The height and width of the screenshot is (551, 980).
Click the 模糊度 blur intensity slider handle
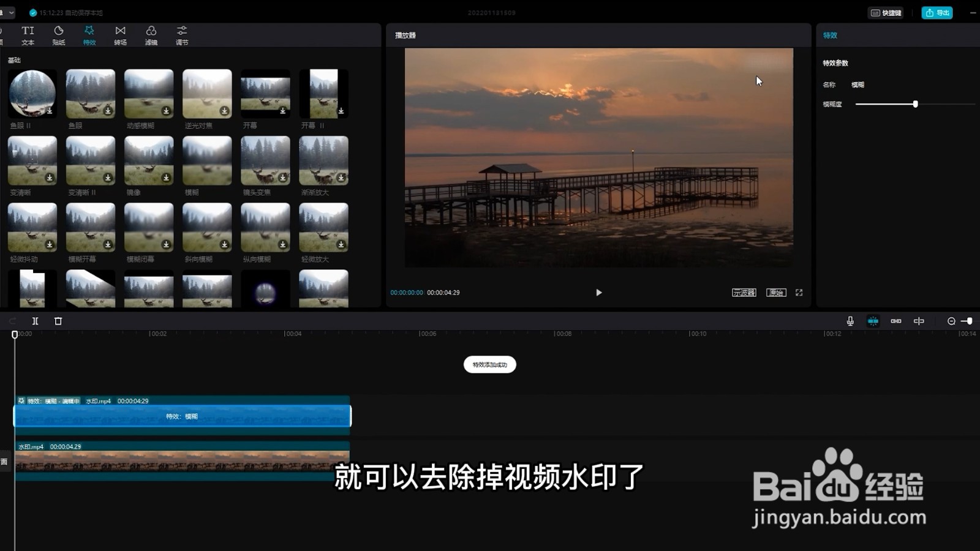tap(915, 104)
